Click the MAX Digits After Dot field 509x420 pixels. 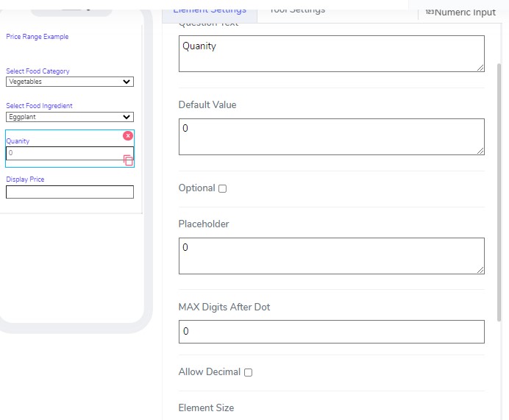(331, 332)
